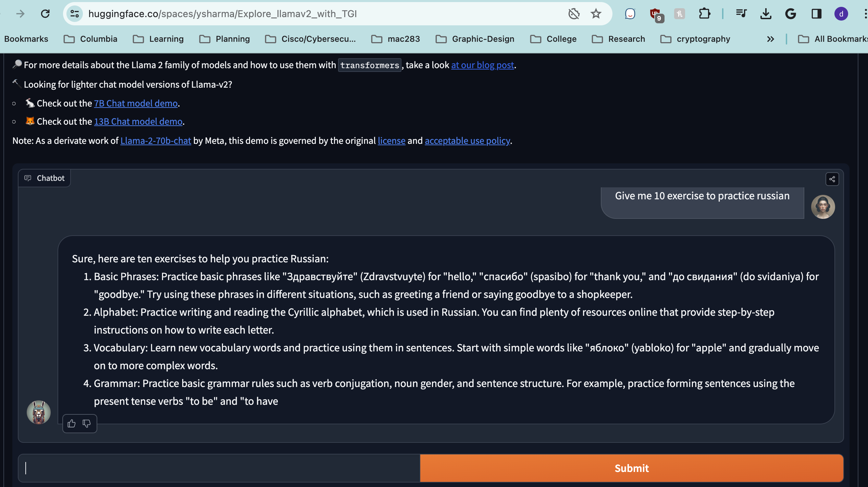868x487 pixels.
Task: Give the response a thumbs up
Action: [72, 424]
